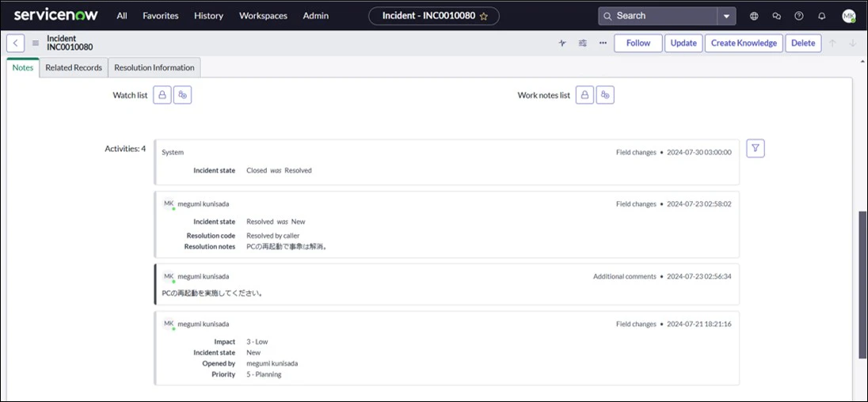
Task: Click the "PCの再起動を実施してください。" comment
Action: pos(212,293)
